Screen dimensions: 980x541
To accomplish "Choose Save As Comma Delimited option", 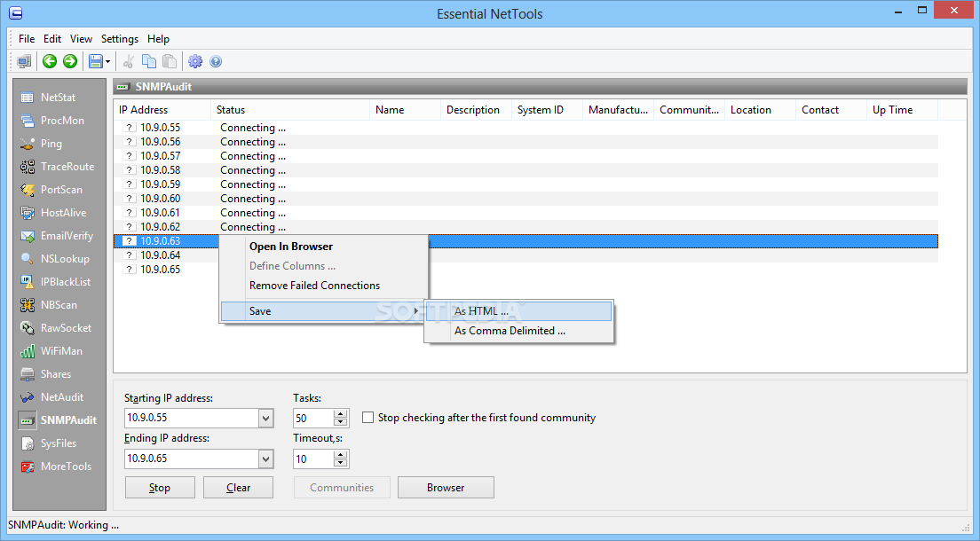I will [x=518, y=331].
